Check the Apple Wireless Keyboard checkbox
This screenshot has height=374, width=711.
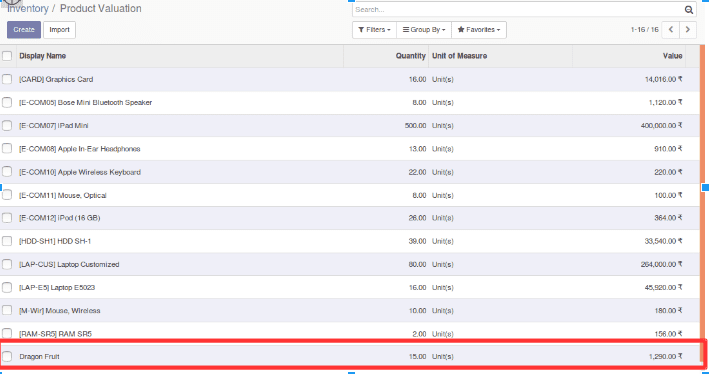(x=7, y=172)
